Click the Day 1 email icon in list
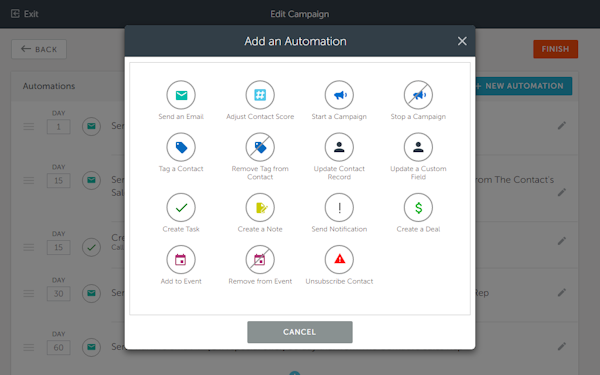 pos(91,126)
